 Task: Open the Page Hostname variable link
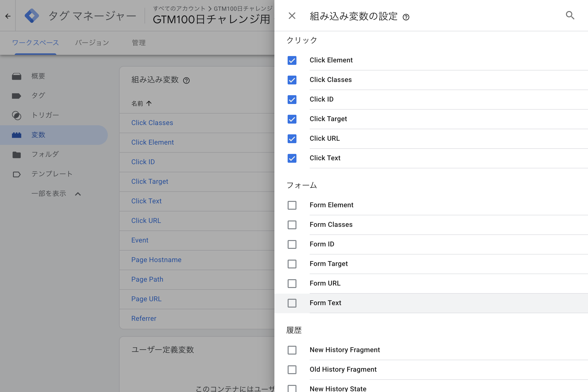(x=156, y=260)
